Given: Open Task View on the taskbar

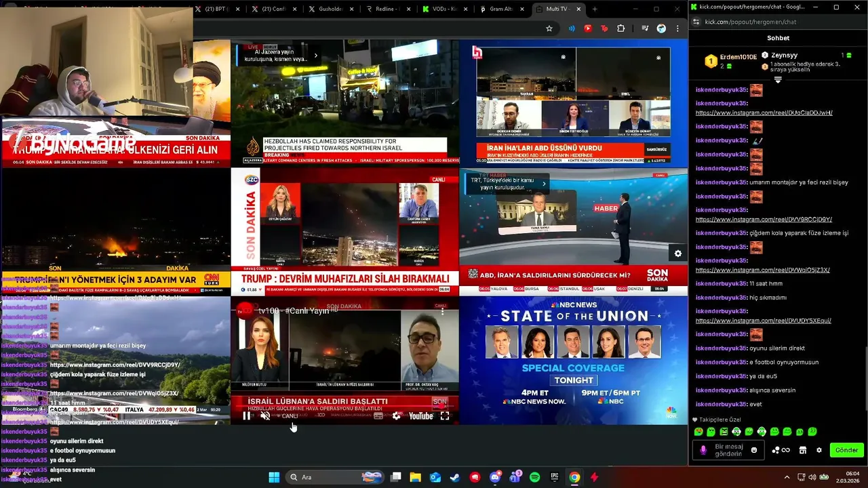Looking at the screenshot, I should (x=396, y=477).
